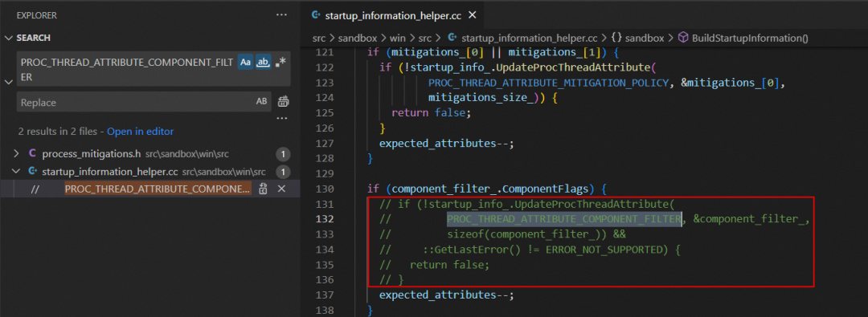Viewport: 868px width, 317px height.
Task: Toggle Match Case in search
Action: [x=245, y=63]
